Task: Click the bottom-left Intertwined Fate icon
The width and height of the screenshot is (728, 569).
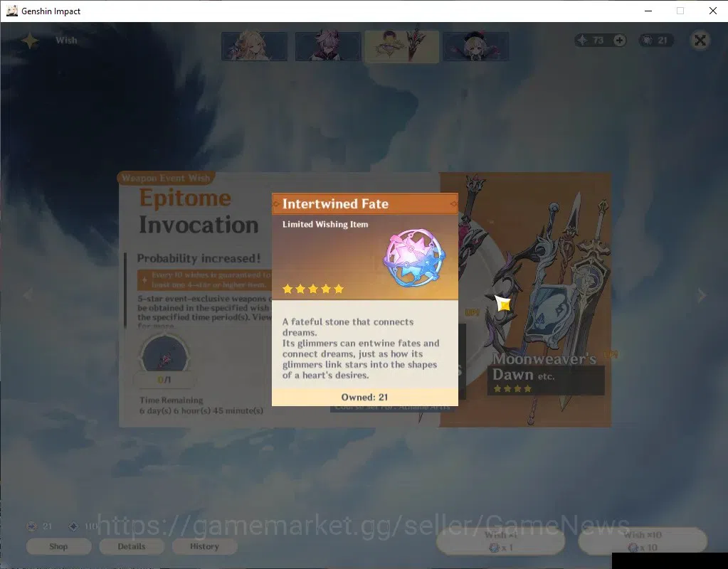Action: pos(31,526)
